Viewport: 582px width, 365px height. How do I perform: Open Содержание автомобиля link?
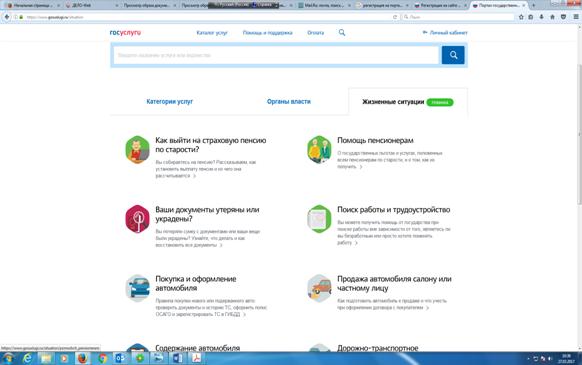coord(197,348)
